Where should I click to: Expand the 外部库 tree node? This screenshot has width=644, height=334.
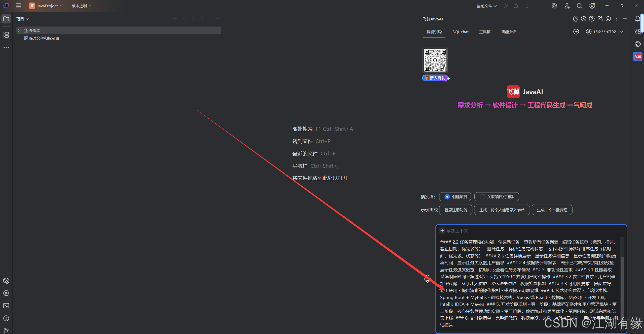click(x=19, y=30)
